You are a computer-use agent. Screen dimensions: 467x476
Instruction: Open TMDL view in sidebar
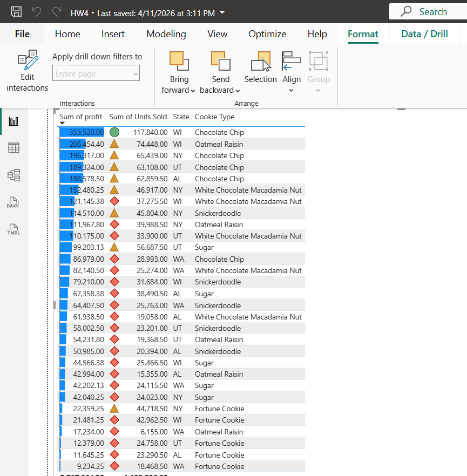pyautogui.click(x=13, y=229)
